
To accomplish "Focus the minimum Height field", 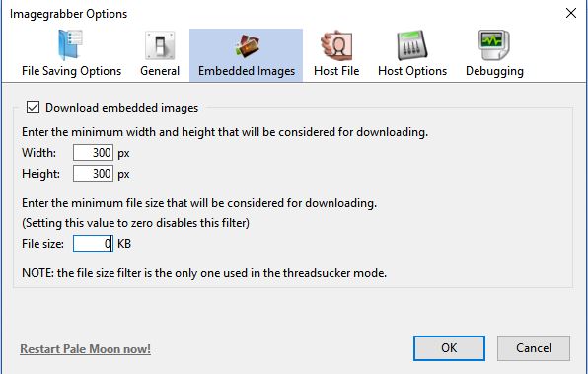I will [93, 174].
